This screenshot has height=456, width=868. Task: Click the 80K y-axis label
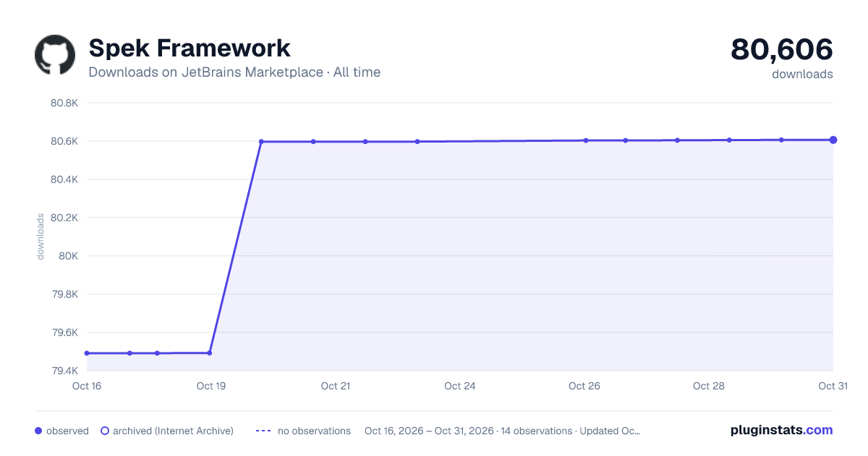point(69,256)
